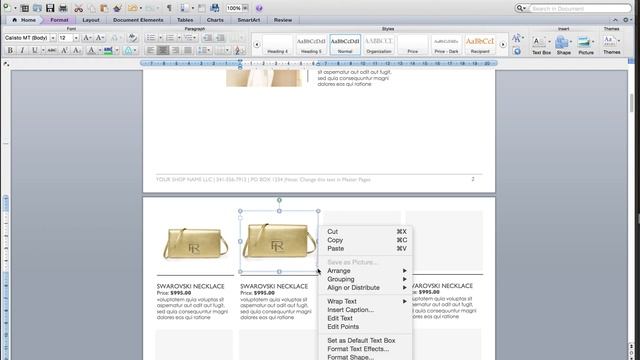Open the line spacing dropdown
This screenshot has width=640, height=360.
tap(203, 51)
